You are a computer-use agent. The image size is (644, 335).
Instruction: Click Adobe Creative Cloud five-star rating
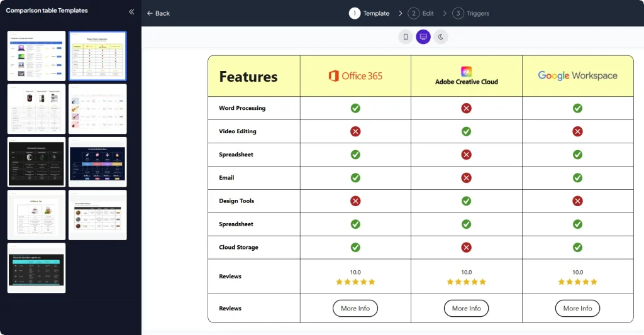(x=466, y=282)
